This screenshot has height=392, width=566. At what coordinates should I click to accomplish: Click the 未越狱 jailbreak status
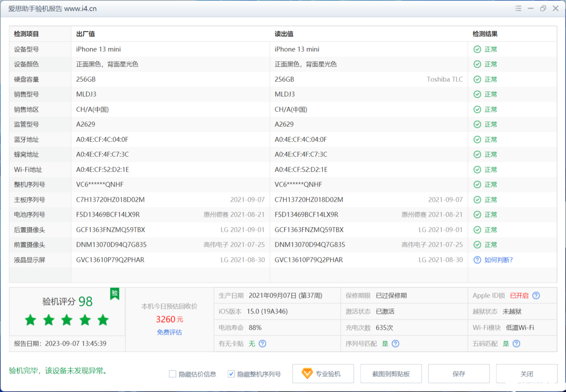(x=512, y=311)
